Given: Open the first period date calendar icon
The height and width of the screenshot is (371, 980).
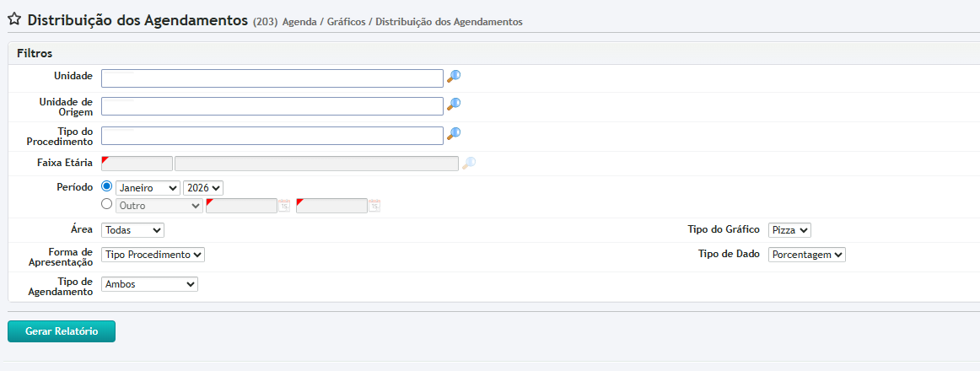Looking at the screenshot, I should click(x=284, y=205).
